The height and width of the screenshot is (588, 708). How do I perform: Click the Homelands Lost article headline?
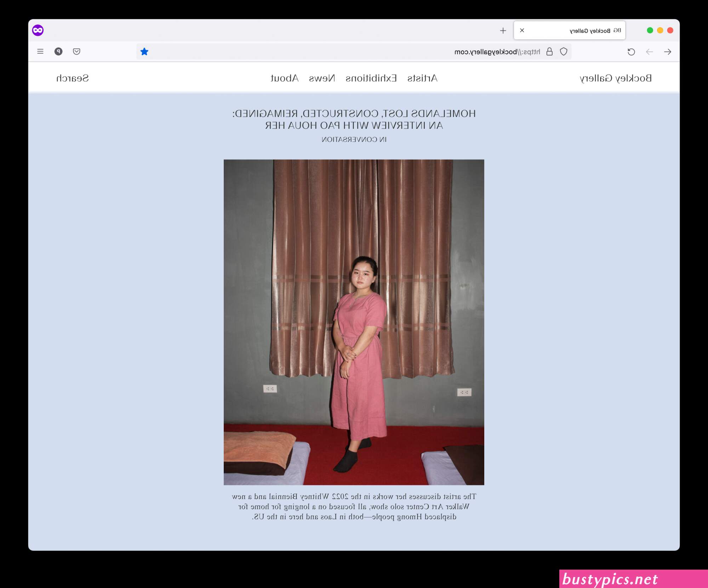(354, 120)
